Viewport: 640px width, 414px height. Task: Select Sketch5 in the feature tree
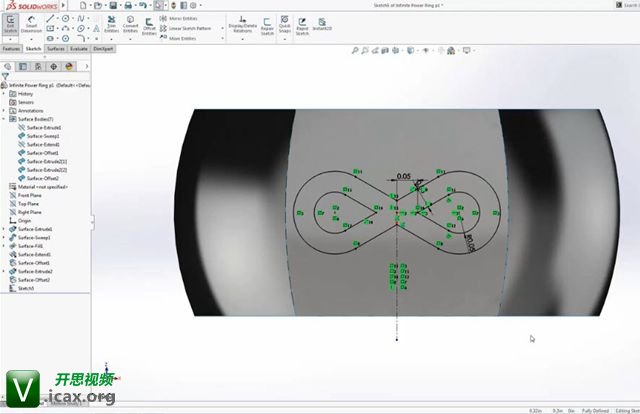click(x=26, y=288)
